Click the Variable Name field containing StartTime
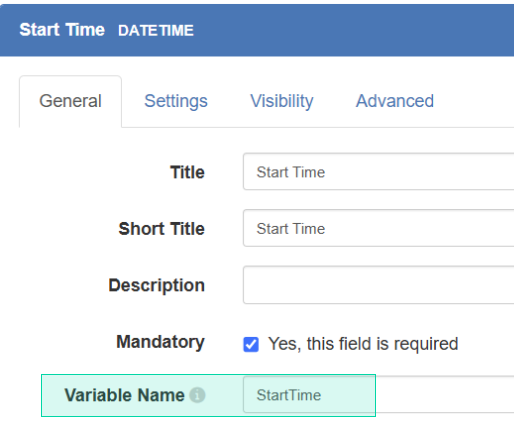519x434 pixels. click(x=379, y=395)
